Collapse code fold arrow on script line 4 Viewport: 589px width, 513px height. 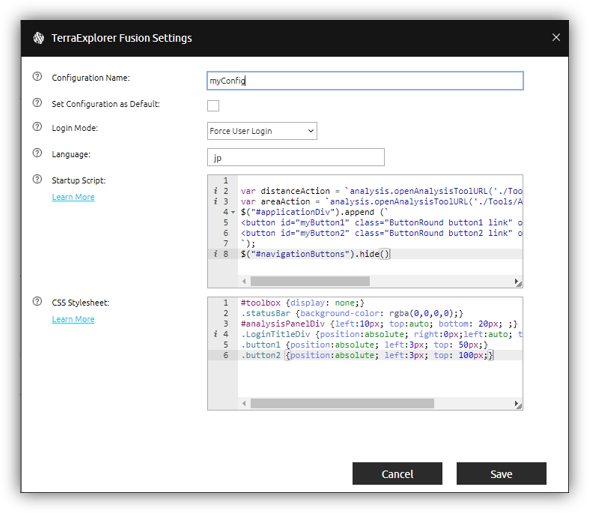point(233,212)
